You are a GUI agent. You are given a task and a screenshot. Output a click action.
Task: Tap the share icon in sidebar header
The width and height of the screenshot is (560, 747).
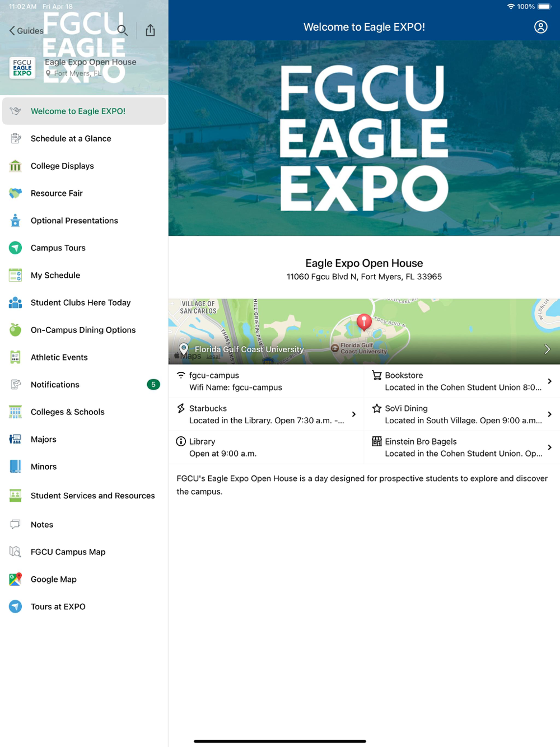coord(150,30)
